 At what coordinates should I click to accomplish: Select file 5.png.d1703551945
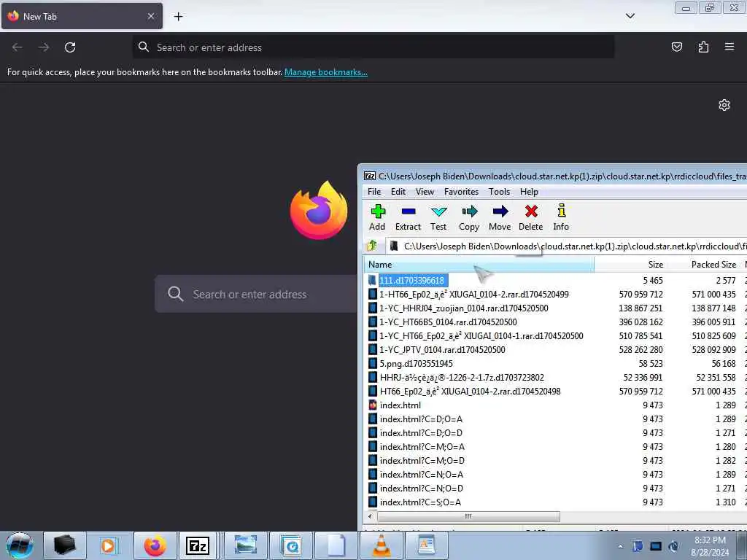tap(416, 363)
